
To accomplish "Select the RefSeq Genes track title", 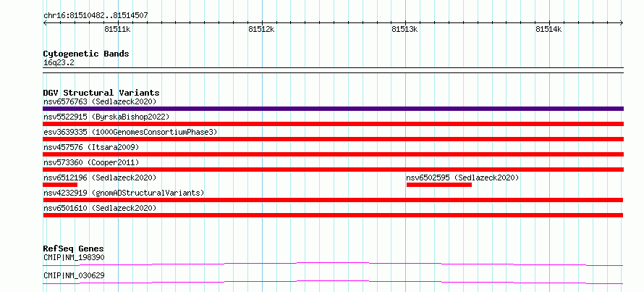I will pyautogui.click(x=74, y=249).
